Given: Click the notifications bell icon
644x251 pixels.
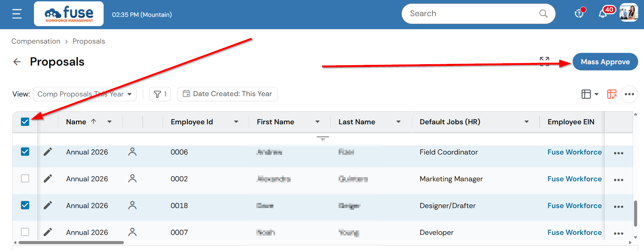Looking at the screenshot, I should (x=602, y=14).
